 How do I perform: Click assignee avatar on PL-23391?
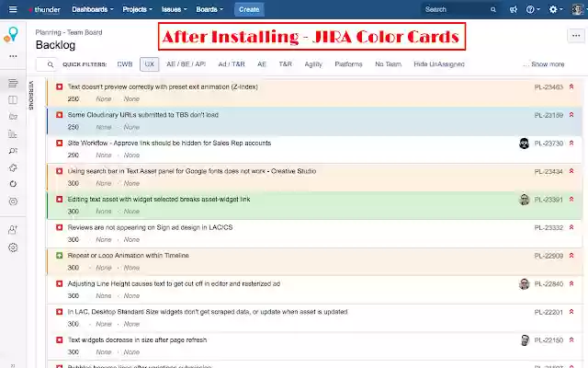[525, 200]
